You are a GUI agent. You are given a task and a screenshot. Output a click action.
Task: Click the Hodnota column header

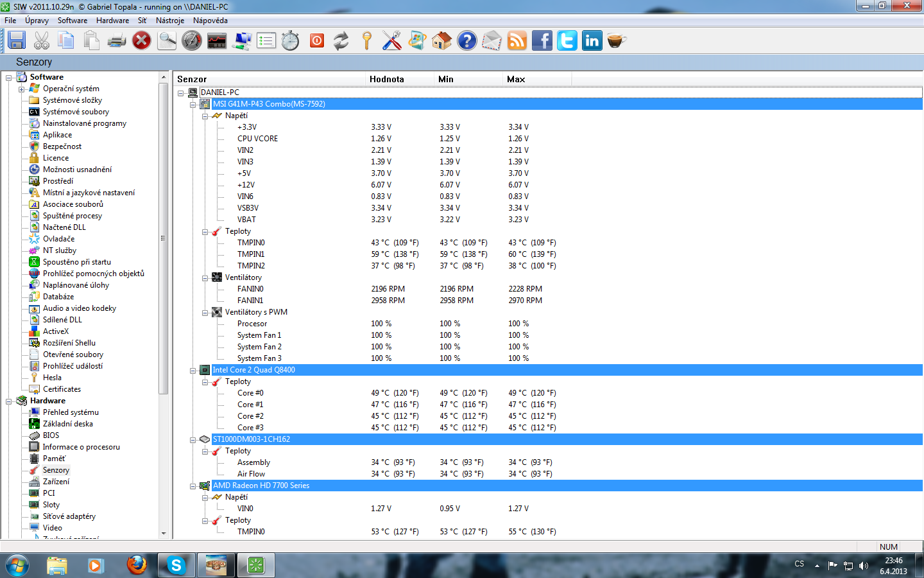pos(387,79)
